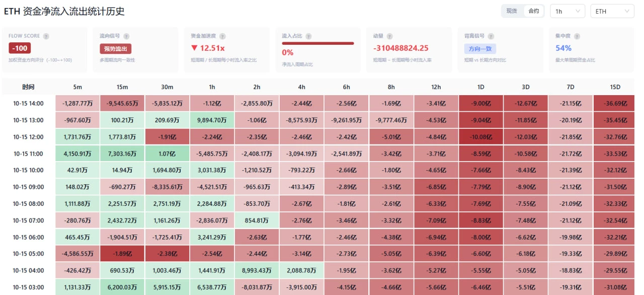Click help icon next to FLOW SCORE
Image resolution: width=644 pixels, height=295 pixels.
pyautogui.click(x=46, y=36)
